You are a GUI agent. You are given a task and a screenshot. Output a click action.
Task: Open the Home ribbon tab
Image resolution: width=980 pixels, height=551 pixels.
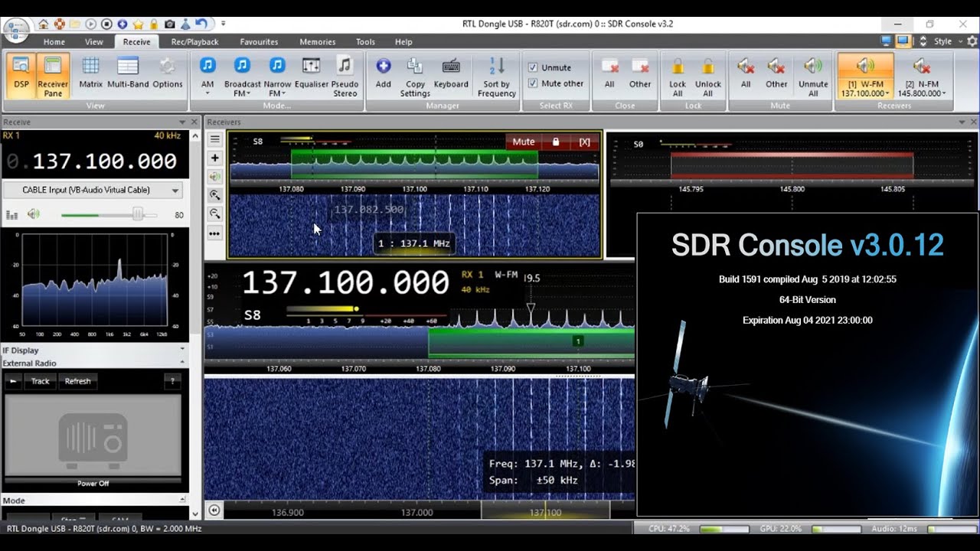tap(54, 41)
